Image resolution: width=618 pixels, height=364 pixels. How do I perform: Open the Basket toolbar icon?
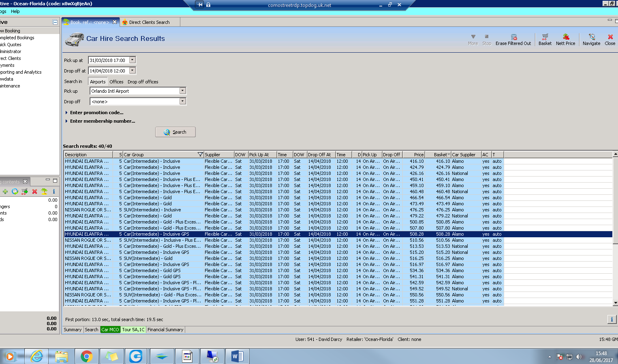click(x=545, y=39)
